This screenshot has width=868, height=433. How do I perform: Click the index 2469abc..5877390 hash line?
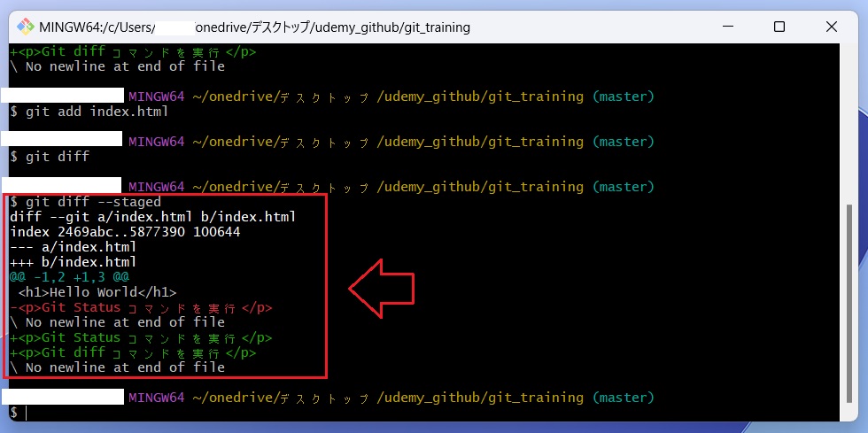[x=125, y=232]
